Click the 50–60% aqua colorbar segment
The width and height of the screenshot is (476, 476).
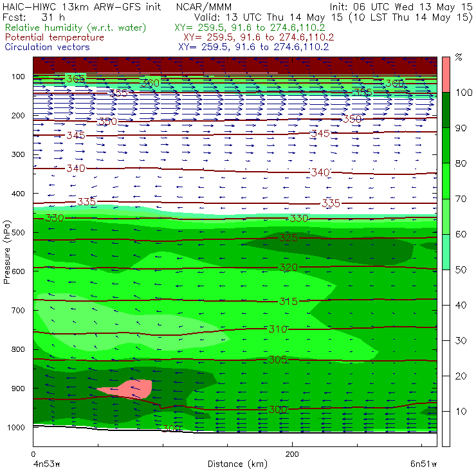[446, 252]
